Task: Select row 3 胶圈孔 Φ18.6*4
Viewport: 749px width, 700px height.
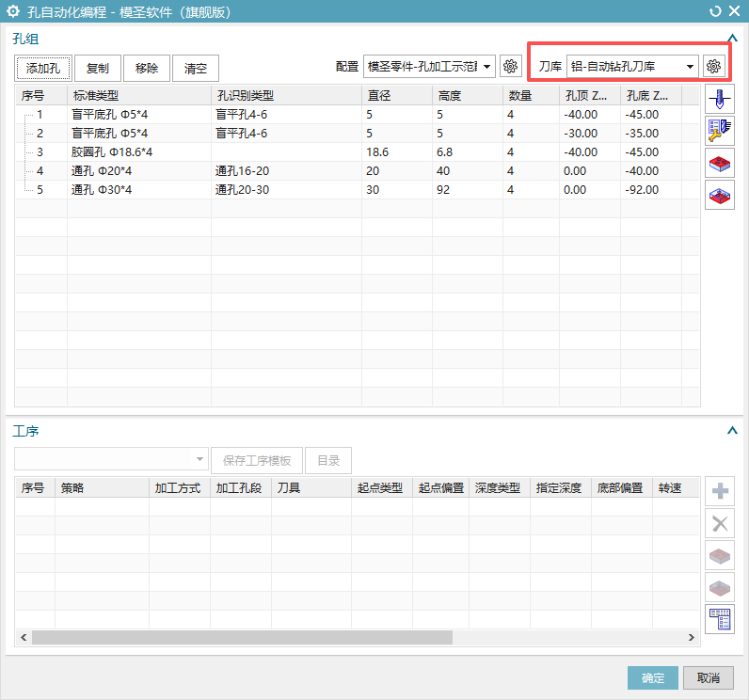Action: pyautogui.click(x=358, y=151)
